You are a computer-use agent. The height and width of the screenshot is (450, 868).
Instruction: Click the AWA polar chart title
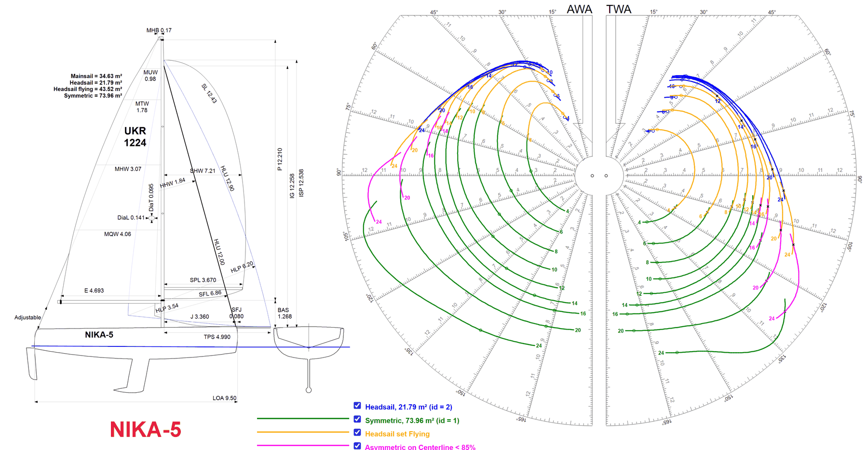(579, 9)
